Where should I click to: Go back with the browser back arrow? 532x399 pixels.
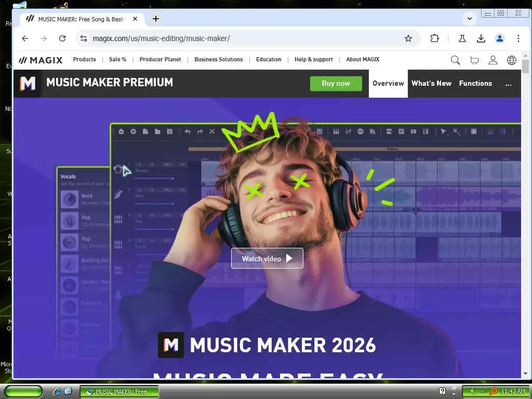click(x=25, y=38)
